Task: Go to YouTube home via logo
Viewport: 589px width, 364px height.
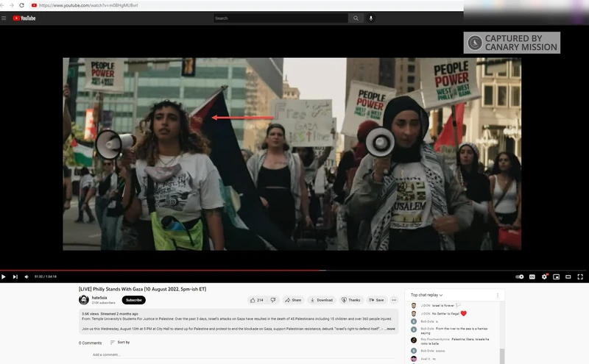Action: pos(24,18)
